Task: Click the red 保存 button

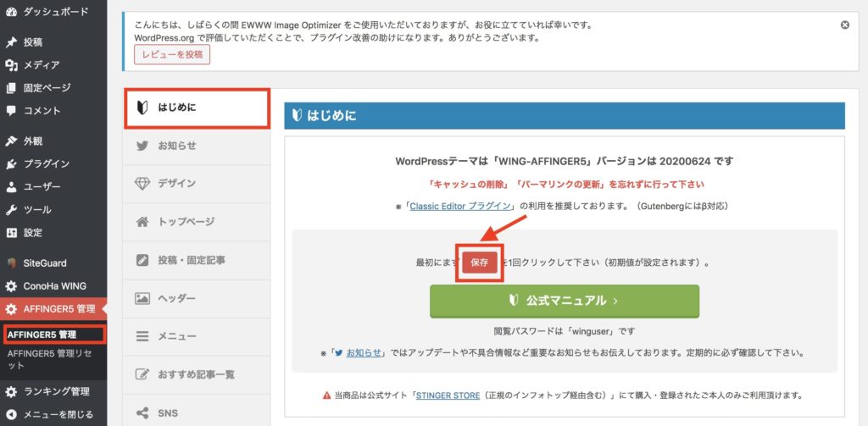Action: click(480, 263)
